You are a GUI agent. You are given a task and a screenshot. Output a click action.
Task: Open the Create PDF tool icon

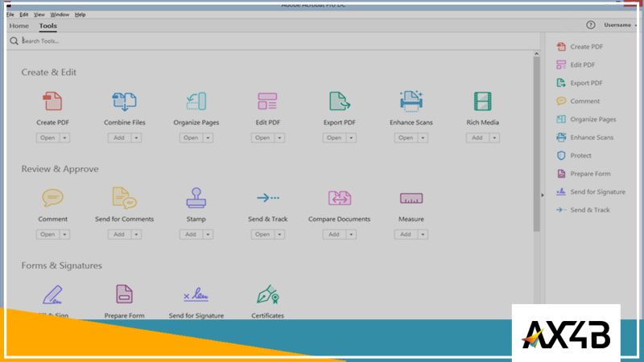pyautogui.click(x=52, y=101)
